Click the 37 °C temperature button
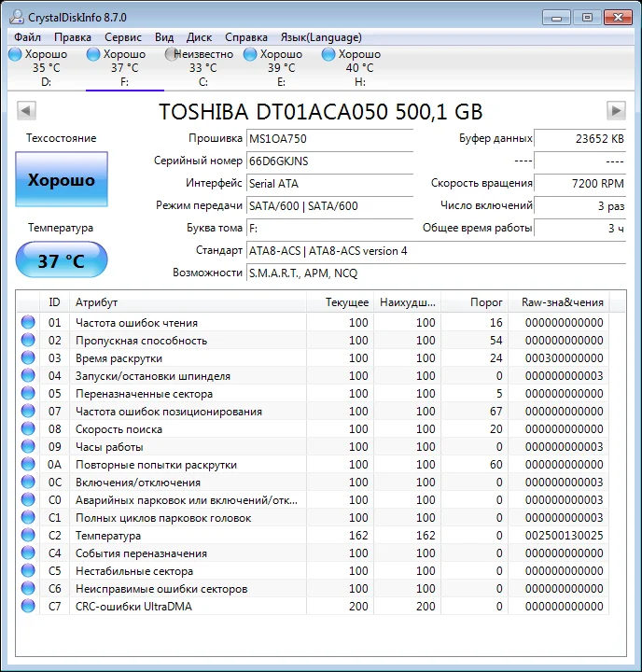Screen dimensions: 642x672 [62, 260]
